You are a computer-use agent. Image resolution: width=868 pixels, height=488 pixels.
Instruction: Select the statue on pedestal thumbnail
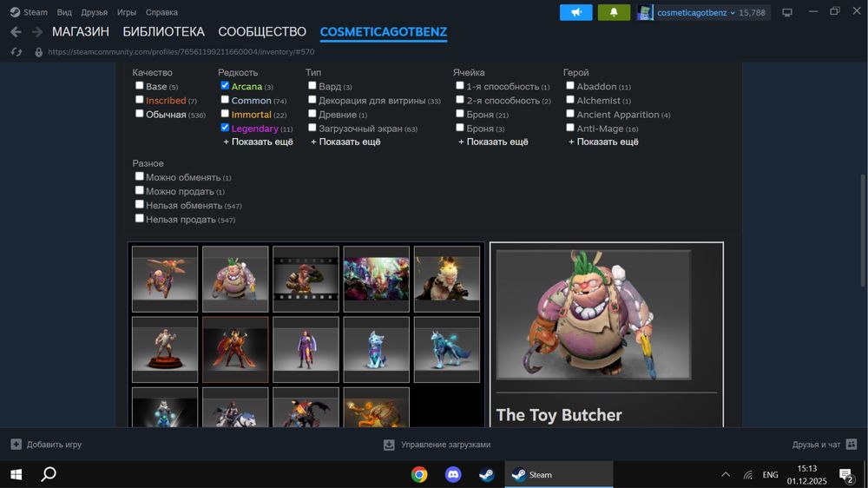pos(165,350)
